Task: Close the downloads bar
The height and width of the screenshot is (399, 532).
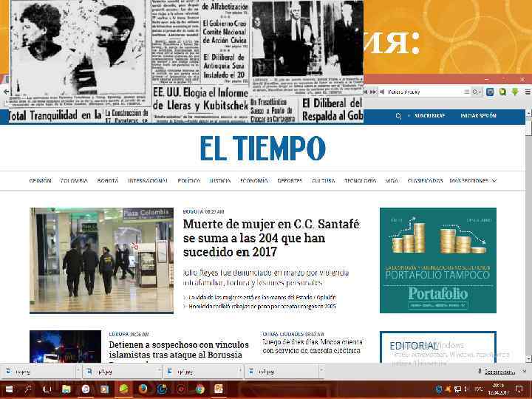Action: (524, 372)
